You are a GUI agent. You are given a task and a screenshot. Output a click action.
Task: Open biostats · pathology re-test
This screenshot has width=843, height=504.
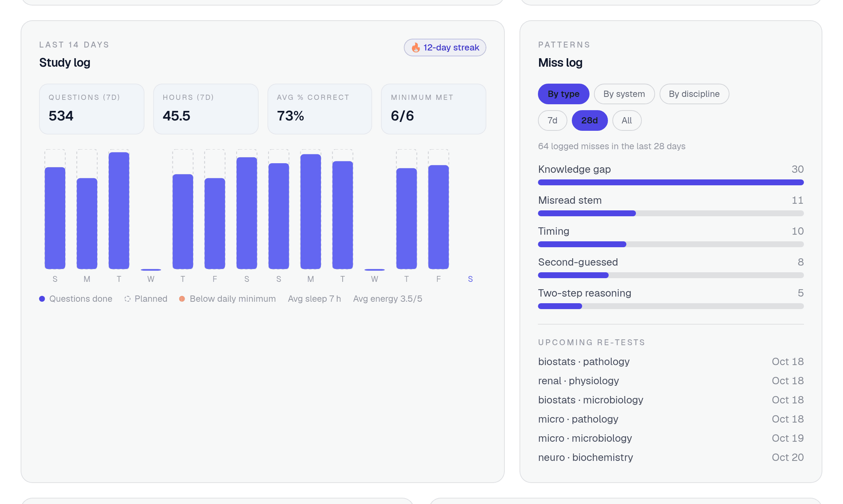pos(671,361)
